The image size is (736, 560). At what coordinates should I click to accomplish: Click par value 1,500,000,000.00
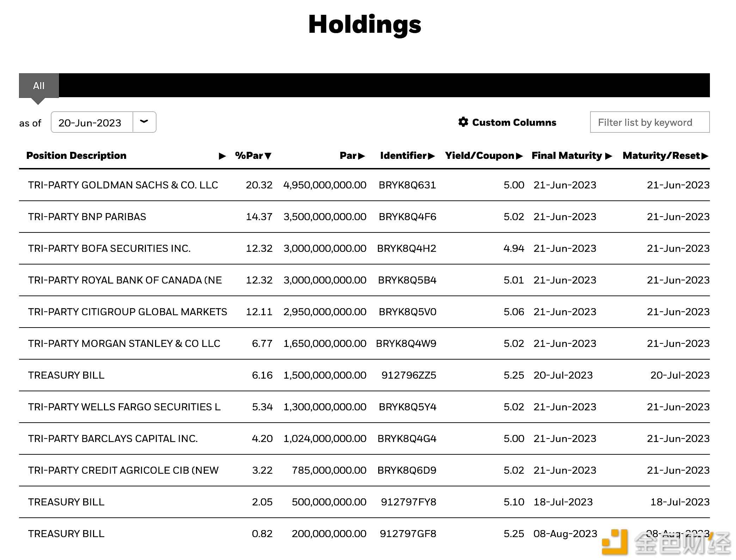pyautogui.click(x=325, y=375)
